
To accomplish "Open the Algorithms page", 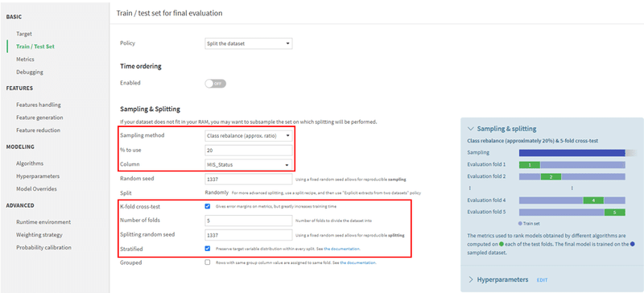I will (30, 163).
